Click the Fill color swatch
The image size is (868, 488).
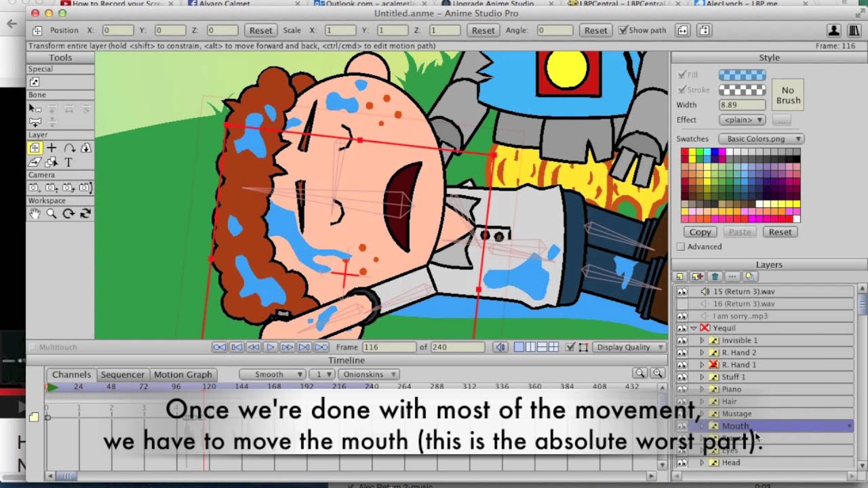click(743, 75)
